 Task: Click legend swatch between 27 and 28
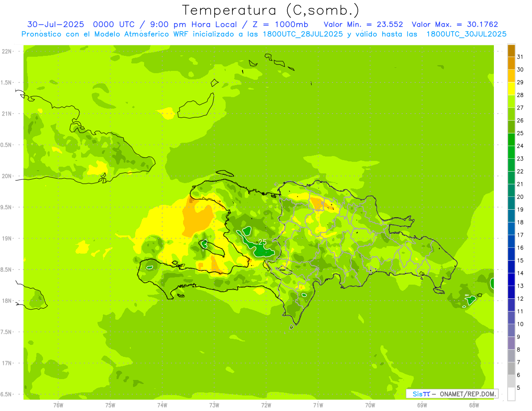511,102
